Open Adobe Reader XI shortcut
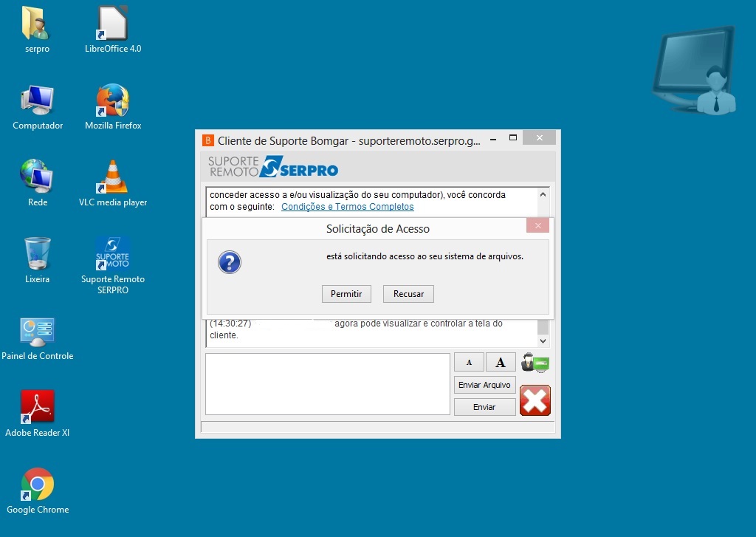Screen dimensions: 756x537 tap(37, 408)
